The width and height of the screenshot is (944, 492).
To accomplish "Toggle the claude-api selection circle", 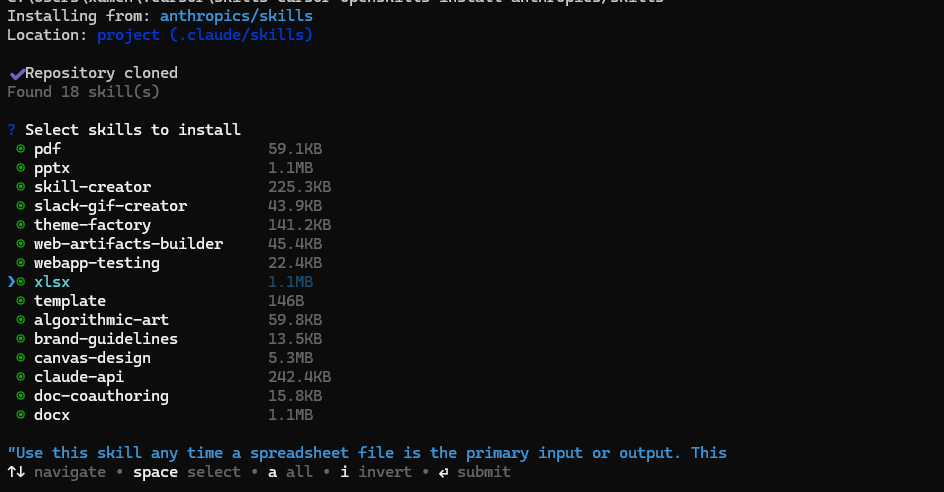I will pyautogui.click(x=21, y=377).
